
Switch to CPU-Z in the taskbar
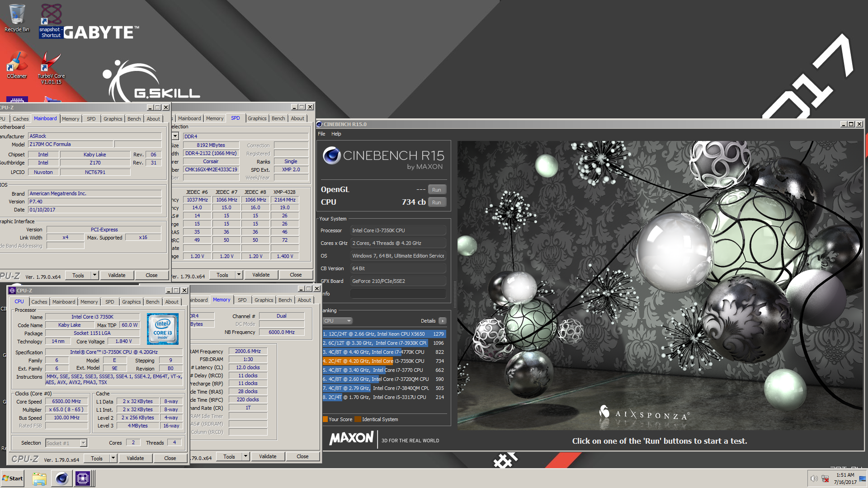click(83, 479)
